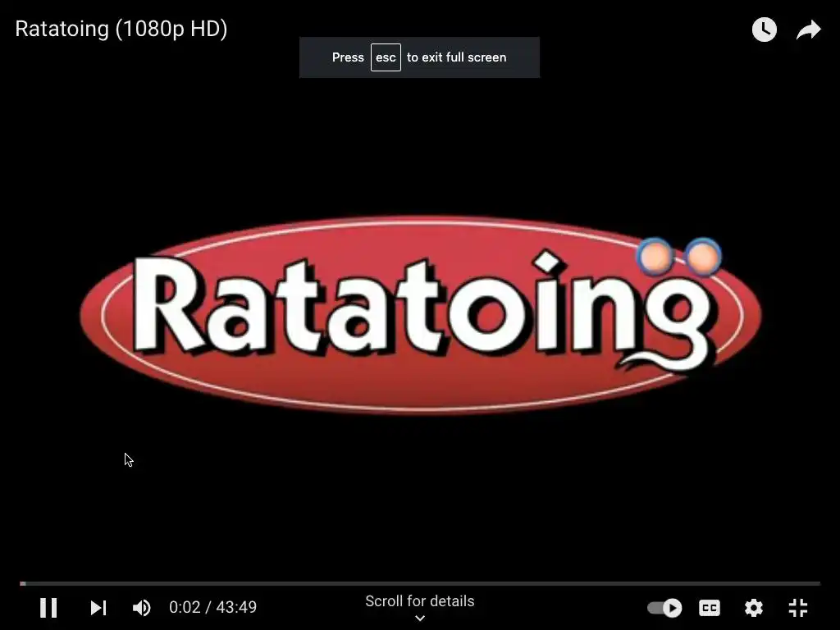
Task: Click the video title Ratatoing (1080p HD)
Action: pos(121,29)
